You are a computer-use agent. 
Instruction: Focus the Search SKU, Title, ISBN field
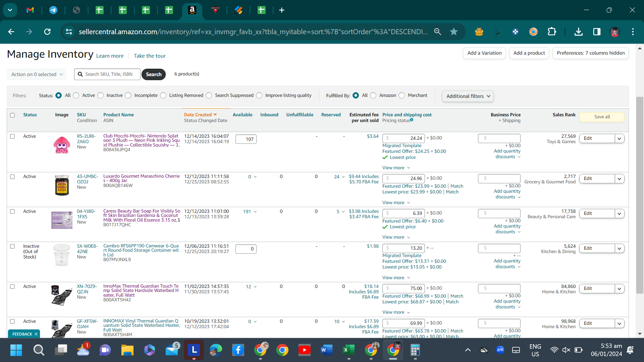107,74
